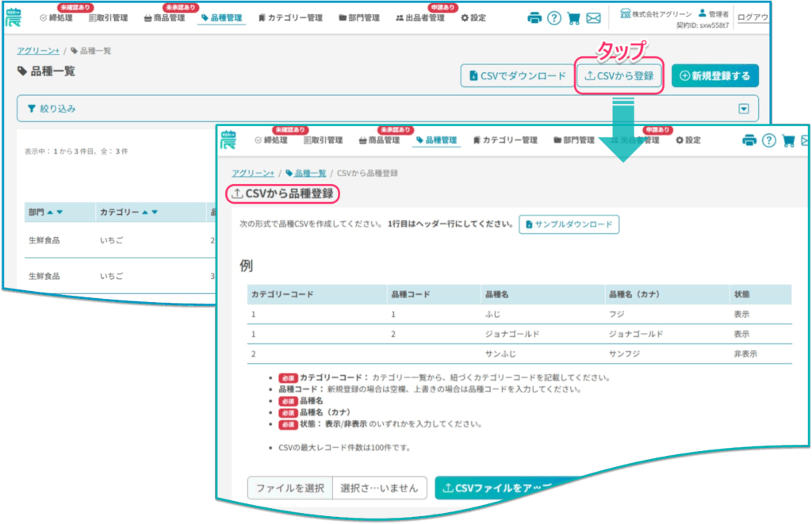Sort the カテゴリー column descending
The width and height of the screenshot is (812, 524).
[x=154, y=212]
